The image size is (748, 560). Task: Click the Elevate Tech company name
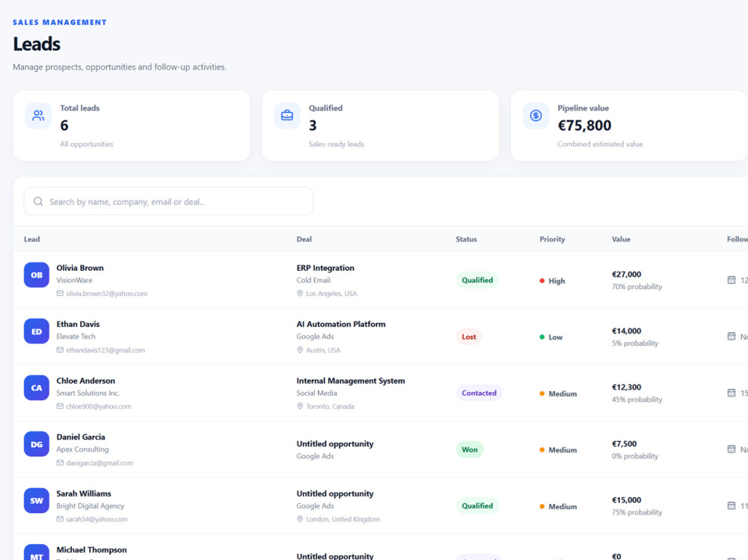(x=76, y=336)
